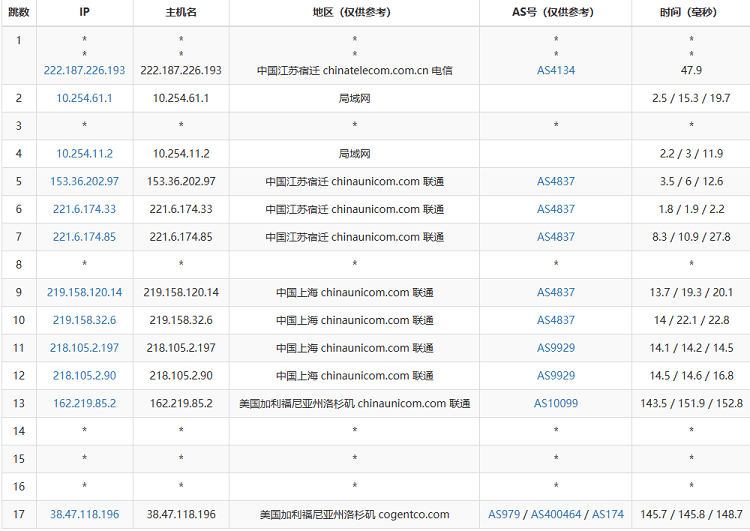Select the 跳数 column header
750x531 pixels.
(19, 12)
